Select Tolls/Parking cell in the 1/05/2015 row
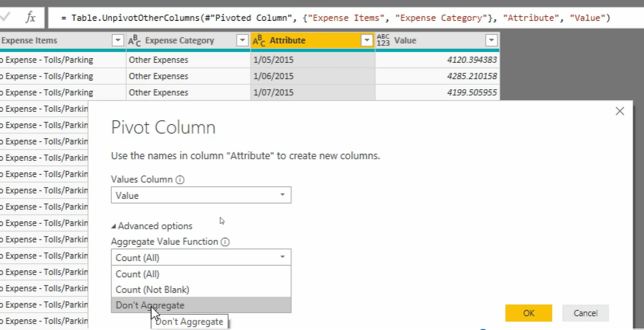 coord(63,60)
